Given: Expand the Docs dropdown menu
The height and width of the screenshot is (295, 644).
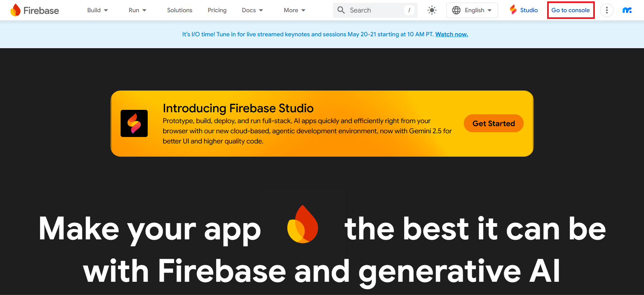Looking at the screenshot, I should point(252,10).
